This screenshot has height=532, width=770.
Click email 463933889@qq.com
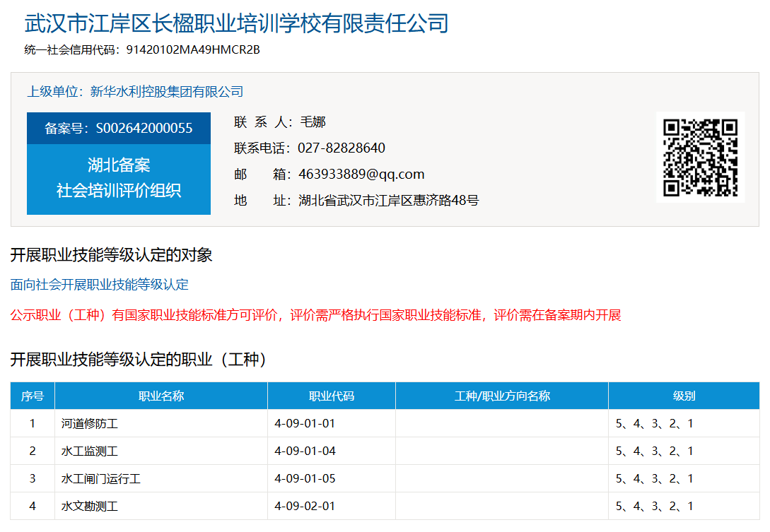(x=361, y=175)
